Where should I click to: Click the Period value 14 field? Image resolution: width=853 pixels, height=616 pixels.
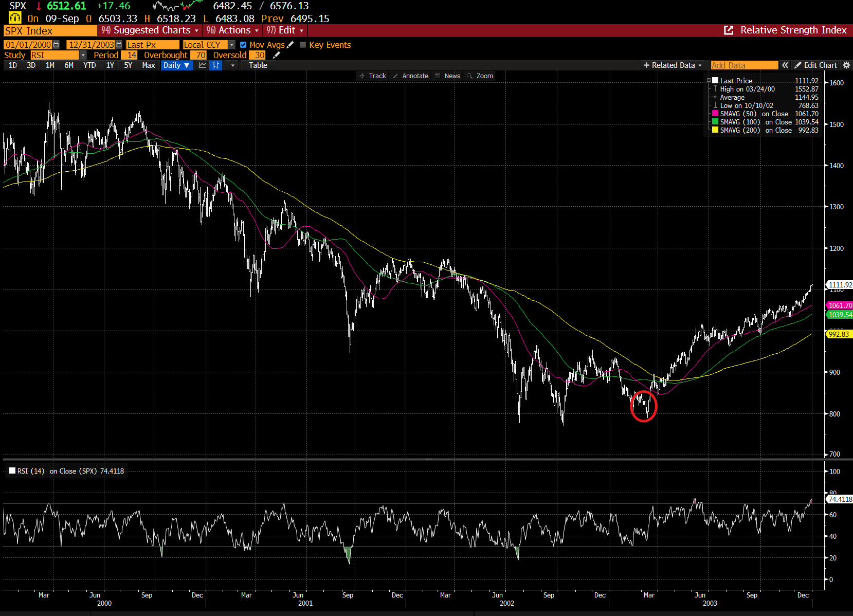click(129, 55)
